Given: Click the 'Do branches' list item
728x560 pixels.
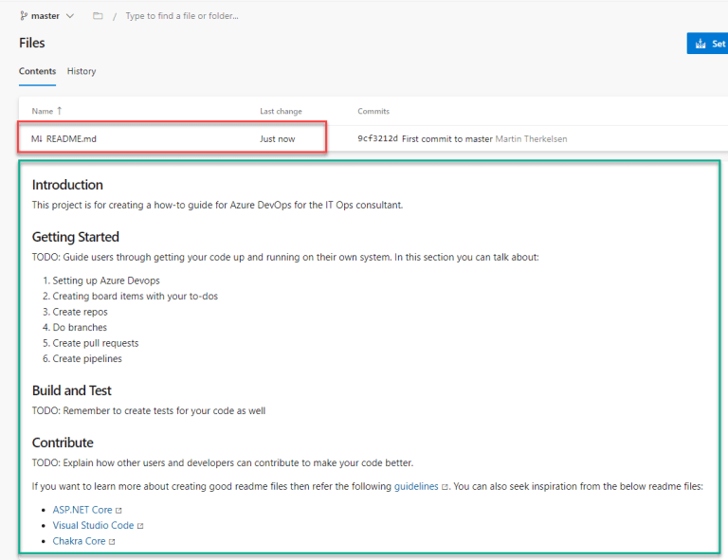Looking at the screenshot, I should point(80,328).
